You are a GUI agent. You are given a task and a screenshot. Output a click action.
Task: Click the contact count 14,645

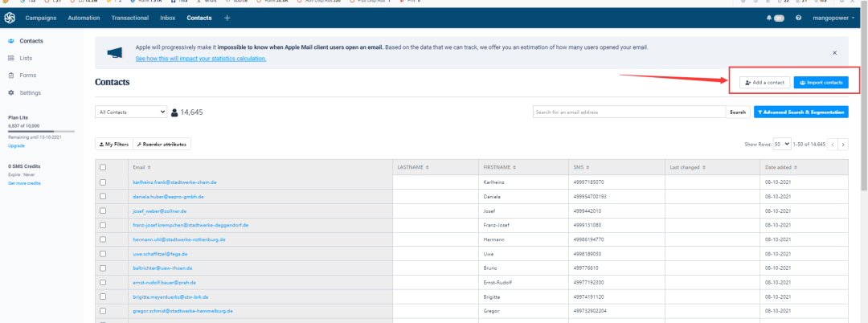coord(191,112)
